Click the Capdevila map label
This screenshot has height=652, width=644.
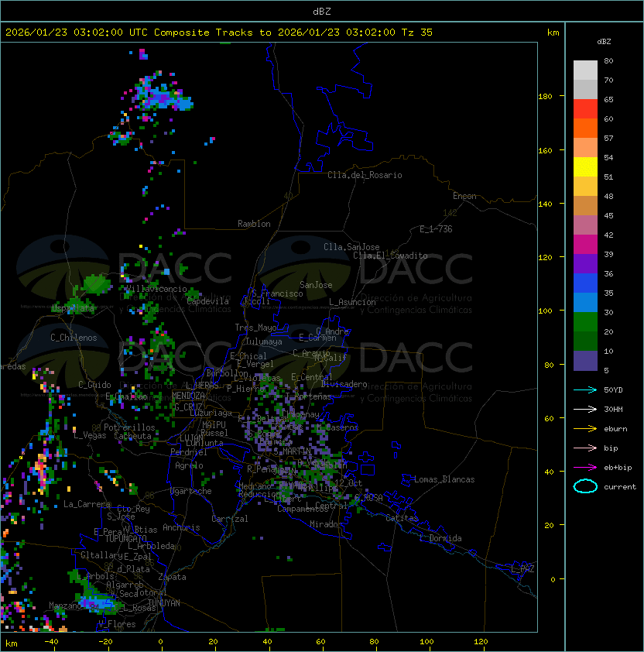pos(207,301)
